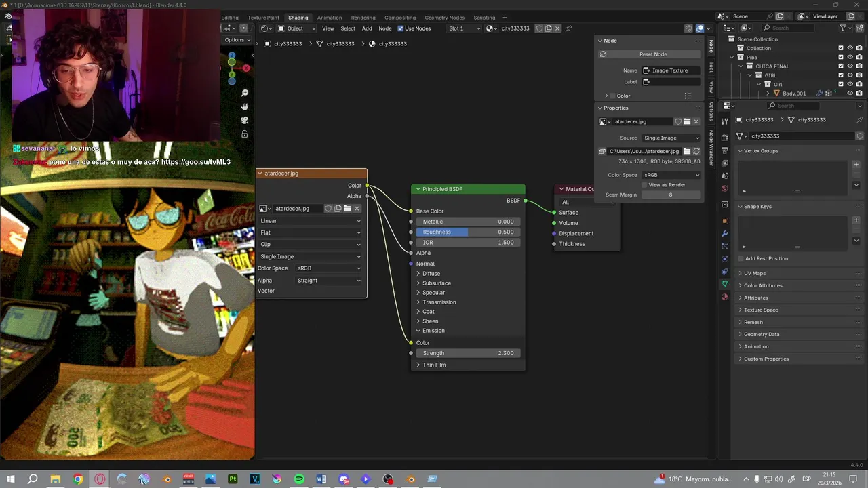
Task: Open Google Chrome from the taskbar
Action: [78, 479]
